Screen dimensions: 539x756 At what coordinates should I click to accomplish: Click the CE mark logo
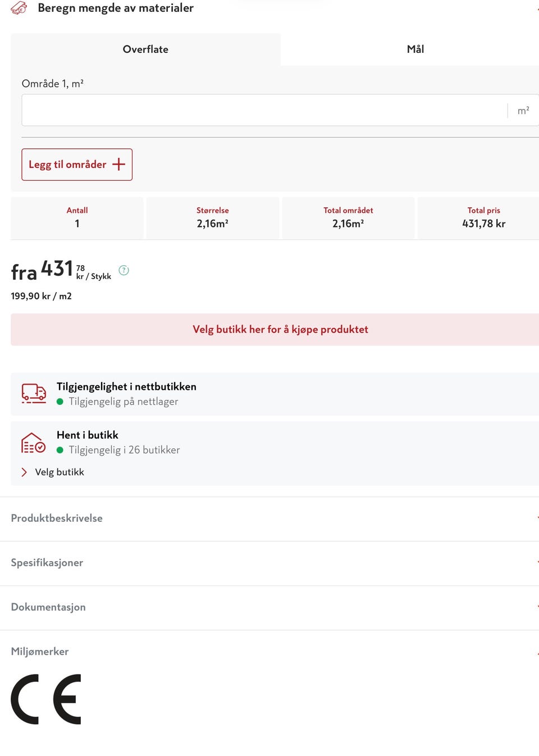(x=46, y=699)
